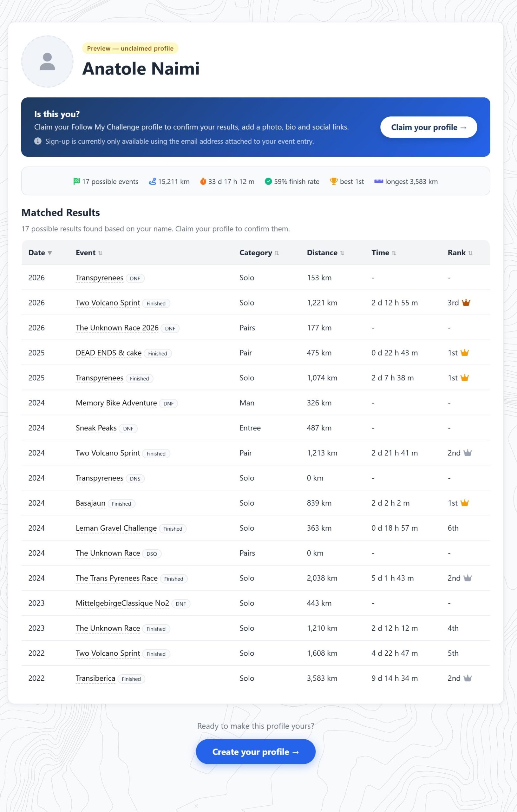The width and height of the screenshot is (517, 812).
Task: Open The Unknown Race 2026 link
Action: (117, 328)
